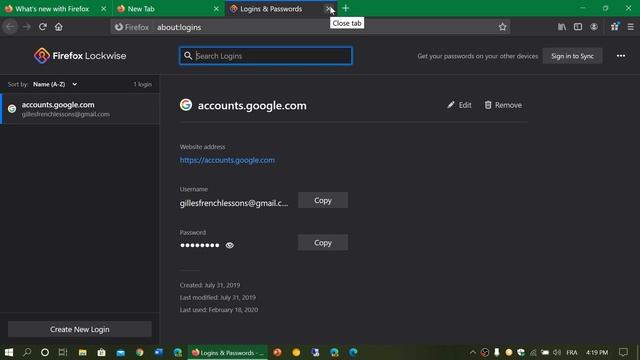This screenshot has height=360, width=640.
Task: Open Google Chrome from the taskbar
Action: point(140,352)
